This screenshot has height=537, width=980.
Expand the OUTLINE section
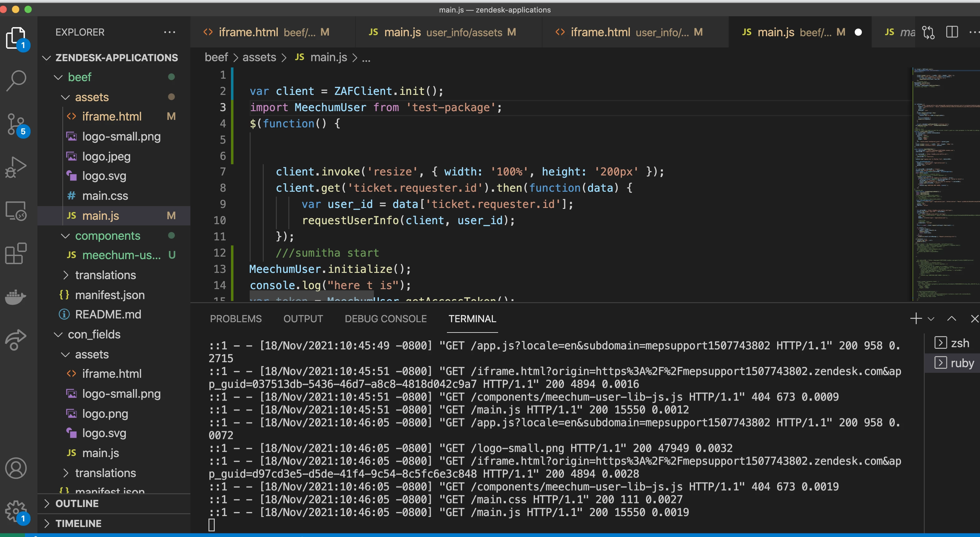pos(77,504)
